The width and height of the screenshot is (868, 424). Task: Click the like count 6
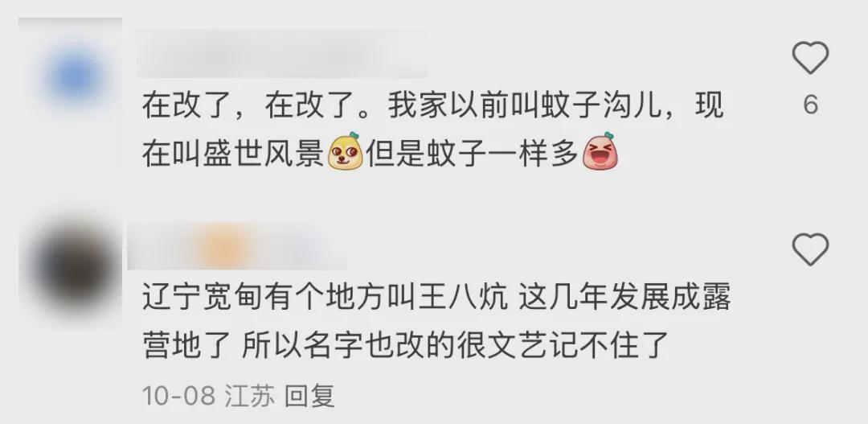[810, 105]
